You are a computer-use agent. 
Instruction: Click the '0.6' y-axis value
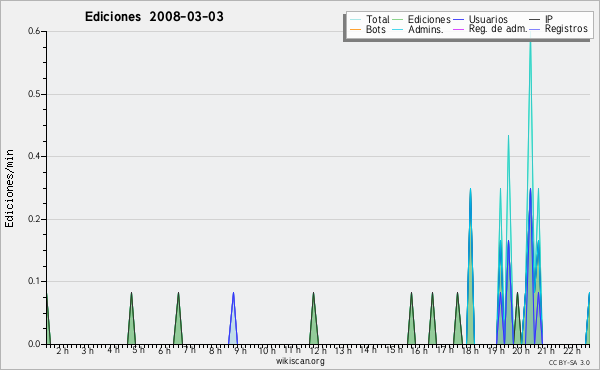pos(34,31)
